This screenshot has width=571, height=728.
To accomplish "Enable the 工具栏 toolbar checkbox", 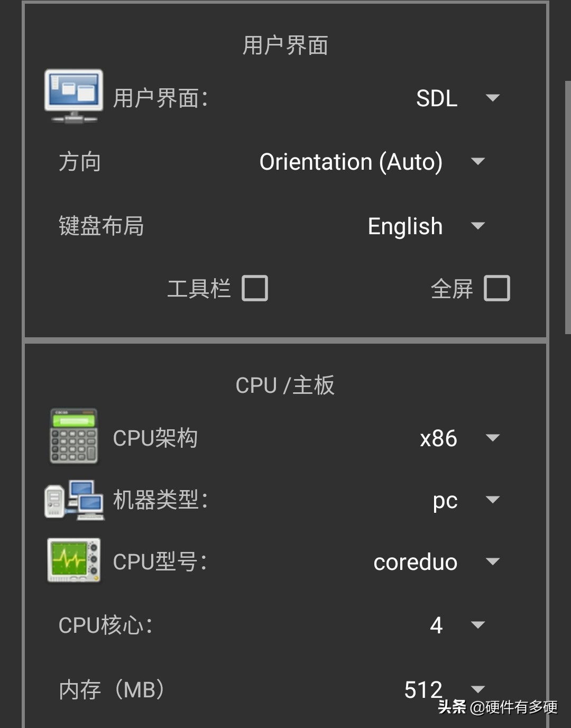I will click(x=255, y=288).
